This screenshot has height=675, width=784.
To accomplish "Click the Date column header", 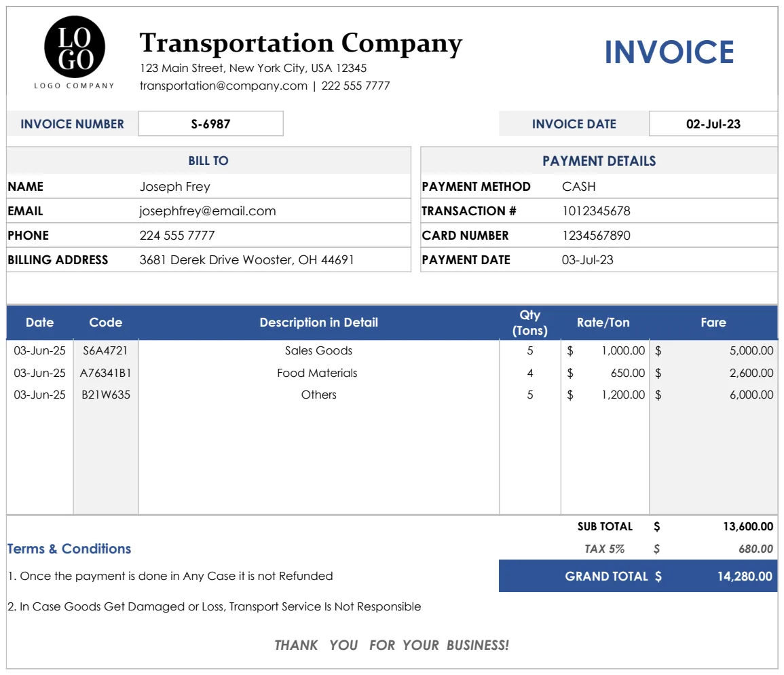I will 40,323.
